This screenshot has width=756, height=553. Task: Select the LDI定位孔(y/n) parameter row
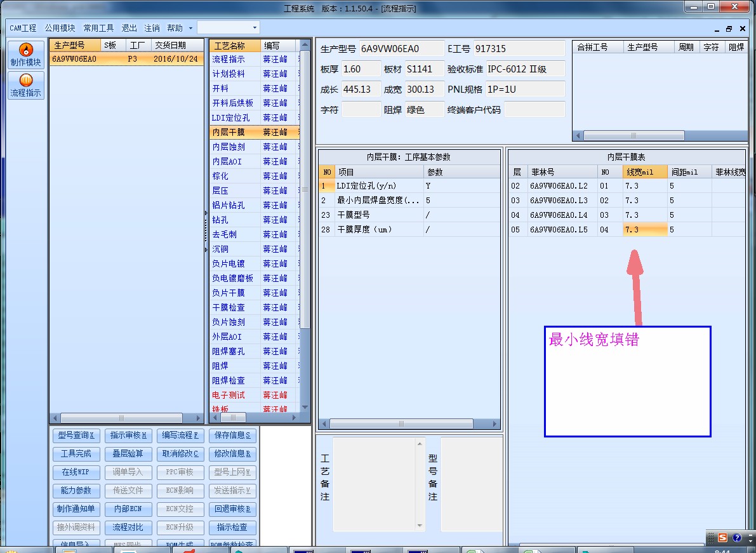(x=409, y=186)
